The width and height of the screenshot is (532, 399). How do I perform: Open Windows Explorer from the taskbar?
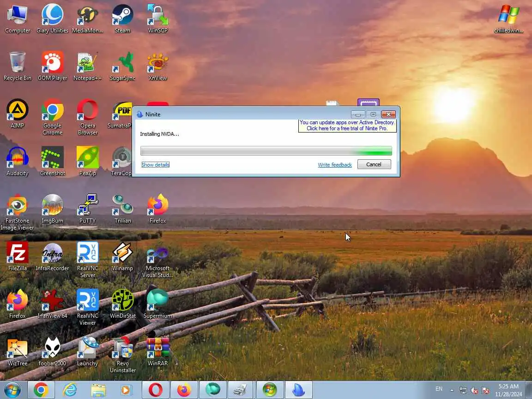tap(98, 390)
